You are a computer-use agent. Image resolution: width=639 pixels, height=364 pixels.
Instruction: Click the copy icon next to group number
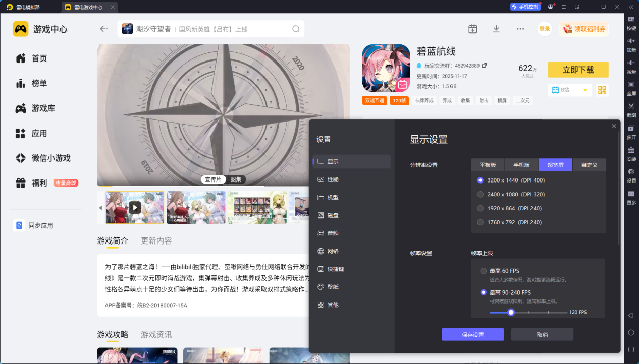coord(485,66)
